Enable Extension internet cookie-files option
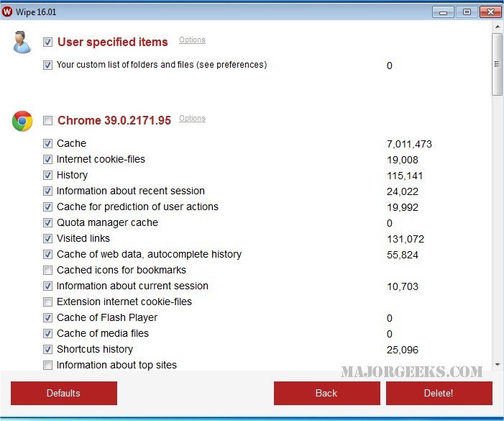 point(47,302)
